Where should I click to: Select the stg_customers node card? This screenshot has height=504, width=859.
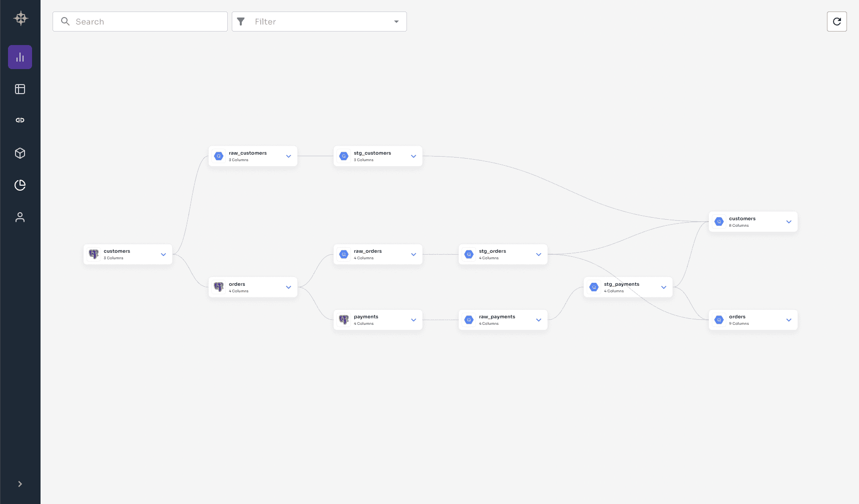click(377, 156)
